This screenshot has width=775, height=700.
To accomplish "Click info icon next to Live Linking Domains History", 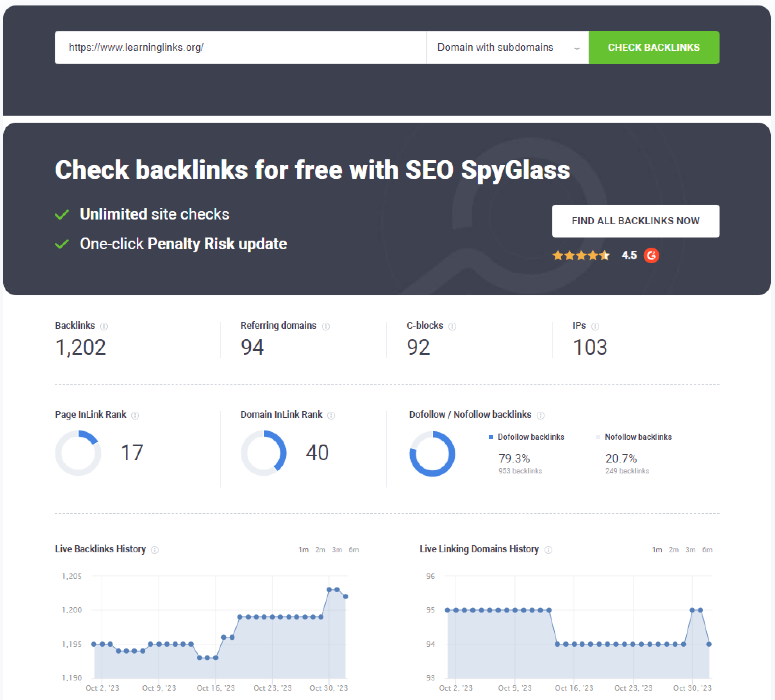I will (x=548, y=550).
